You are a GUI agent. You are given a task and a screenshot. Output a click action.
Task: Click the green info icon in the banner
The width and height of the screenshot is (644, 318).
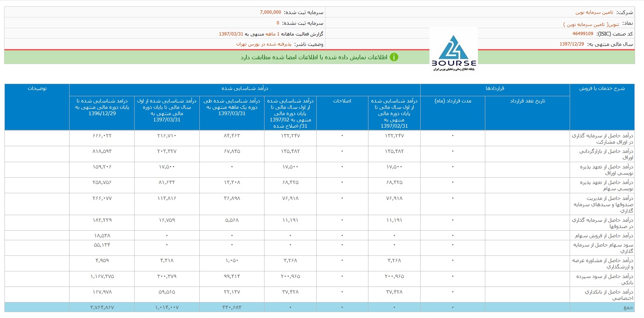(394, 57)
